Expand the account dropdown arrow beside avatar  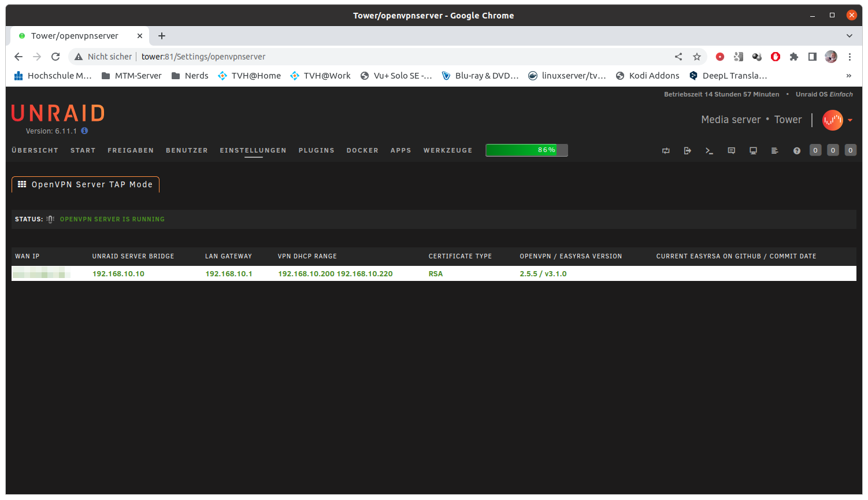tap(850, 120)
